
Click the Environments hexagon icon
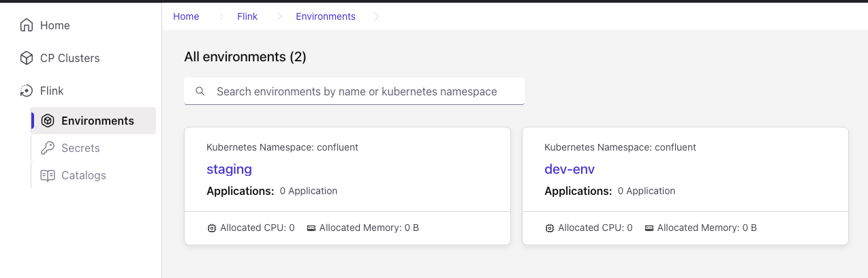click(48, 121)
